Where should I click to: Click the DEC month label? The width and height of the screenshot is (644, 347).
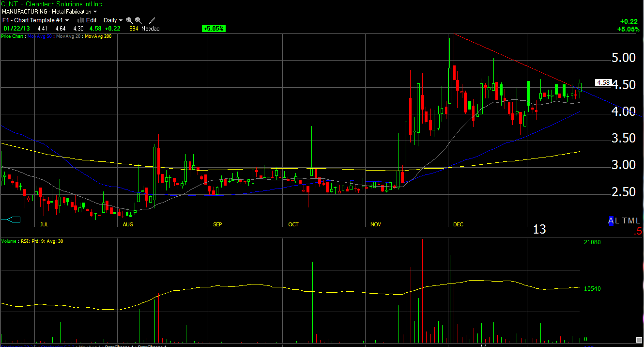[458, 225]
